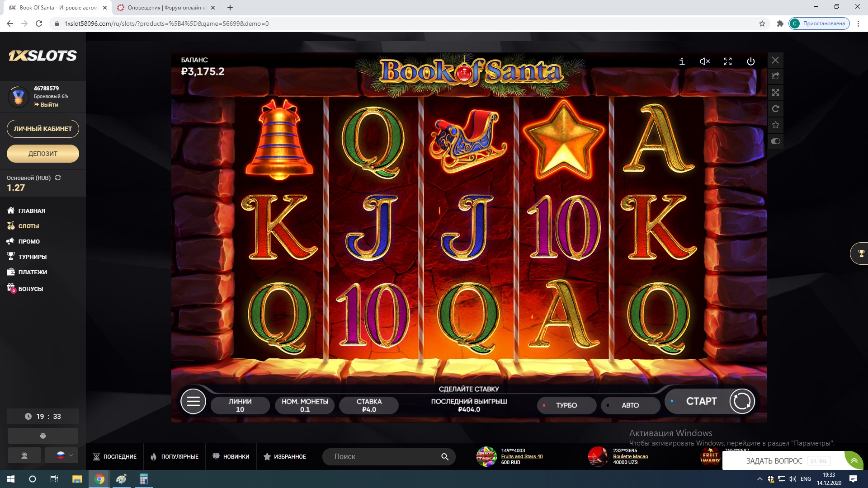Click the power icon to exit game
This screenshot has width=868, height=488.
(x=751, y=61)
